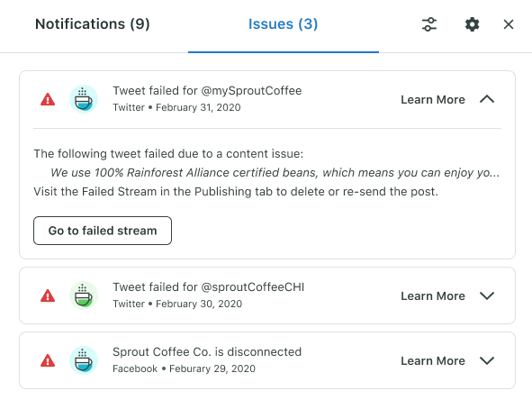Click warning icon for Sprout Coffee Co. disconnected

point(48,360)
